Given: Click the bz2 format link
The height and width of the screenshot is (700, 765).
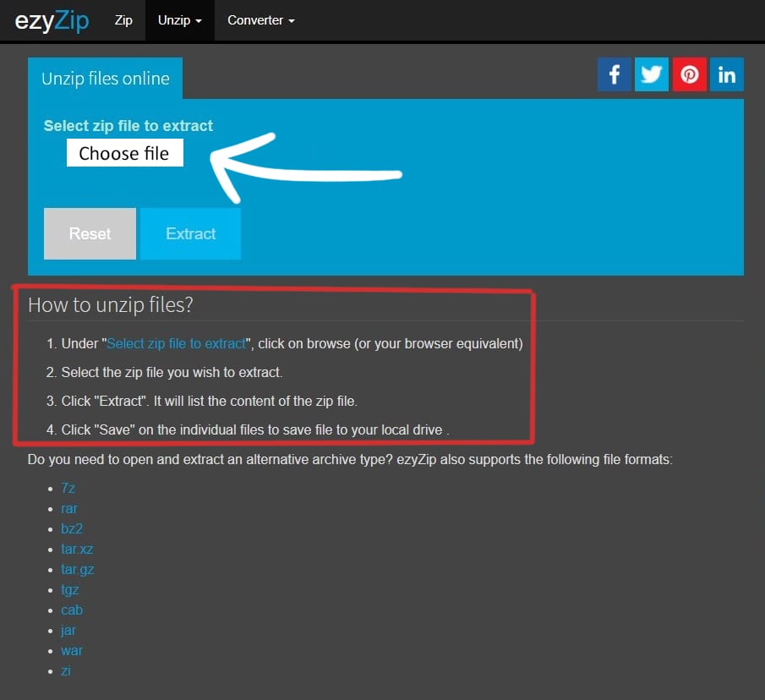Looking at the screenshot, I should pos(72,528).
